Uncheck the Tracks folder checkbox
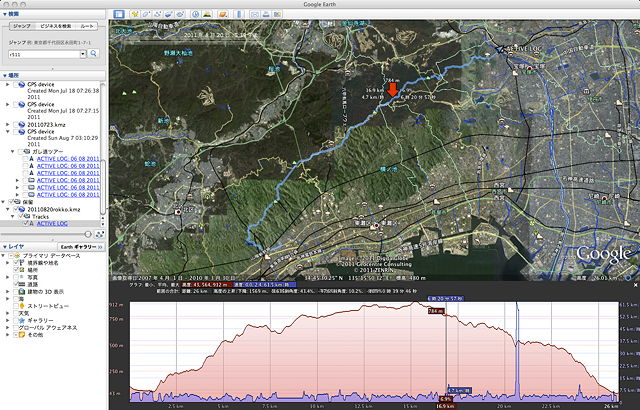This screenshot has width=640, height=410. (x=21, y=217)
